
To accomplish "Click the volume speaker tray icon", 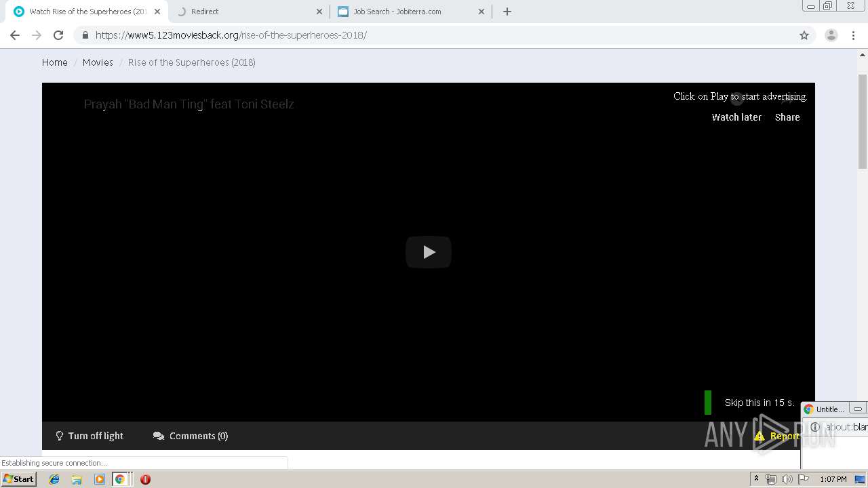I will point(787,479).
